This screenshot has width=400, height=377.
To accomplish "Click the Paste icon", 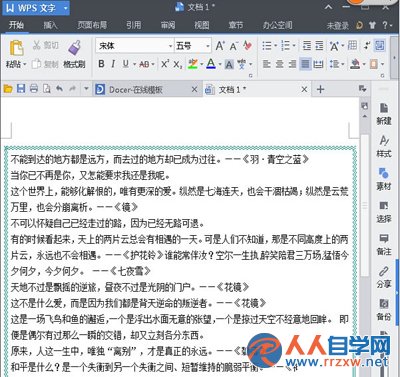I will [x=16, y=48].
